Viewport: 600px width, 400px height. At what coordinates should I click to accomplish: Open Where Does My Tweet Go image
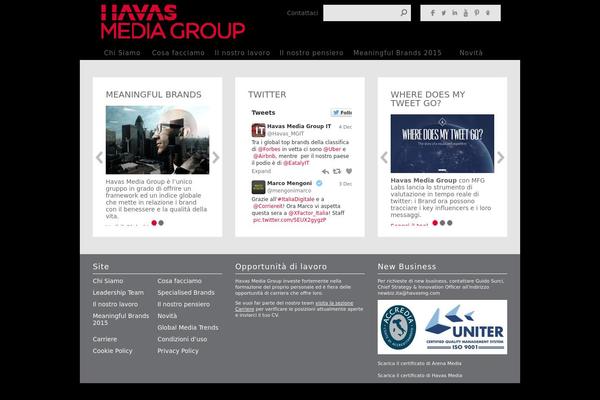pyautogui.click(x=442, y=144)
